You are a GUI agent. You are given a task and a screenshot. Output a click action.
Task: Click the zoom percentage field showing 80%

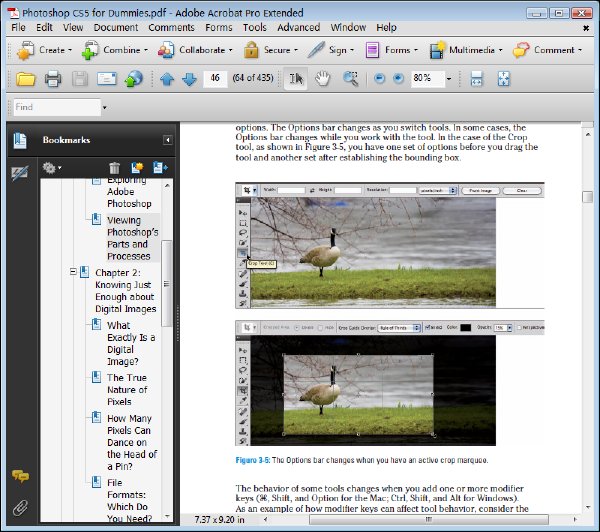click(427, 78)
